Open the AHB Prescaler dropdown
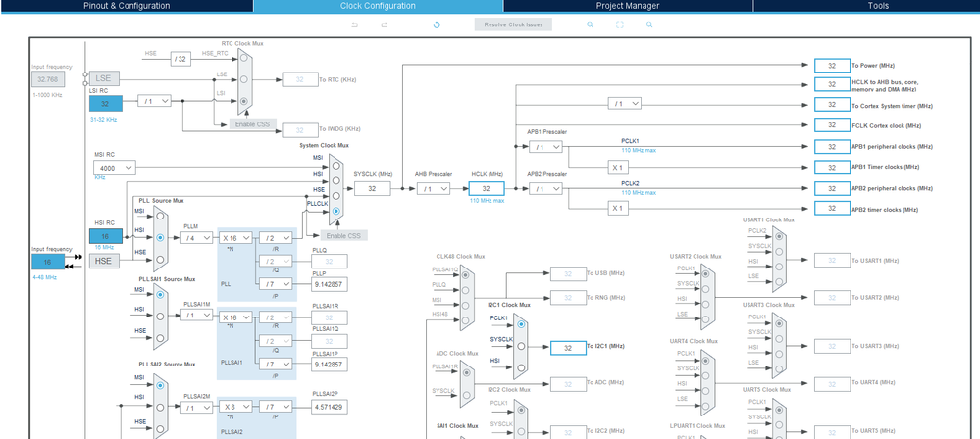 point(434,189)
